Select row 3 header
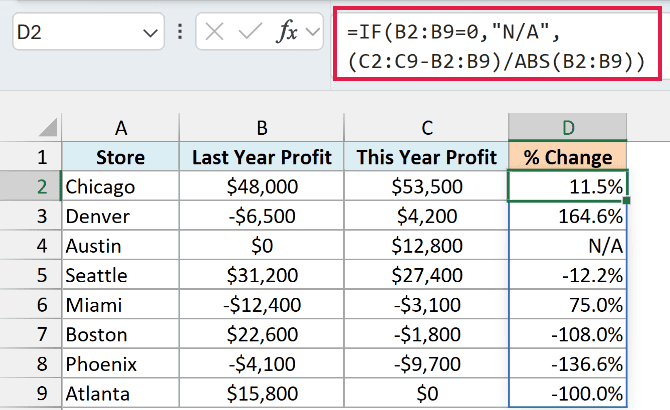 (31, 216)
